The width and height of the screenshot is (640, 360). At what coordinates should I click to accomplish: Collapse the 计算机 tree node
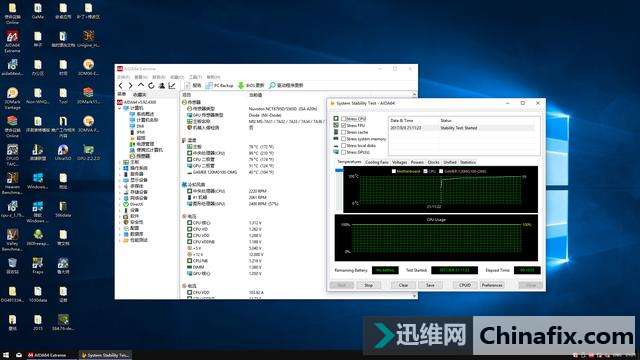click(x=120, y=108)
